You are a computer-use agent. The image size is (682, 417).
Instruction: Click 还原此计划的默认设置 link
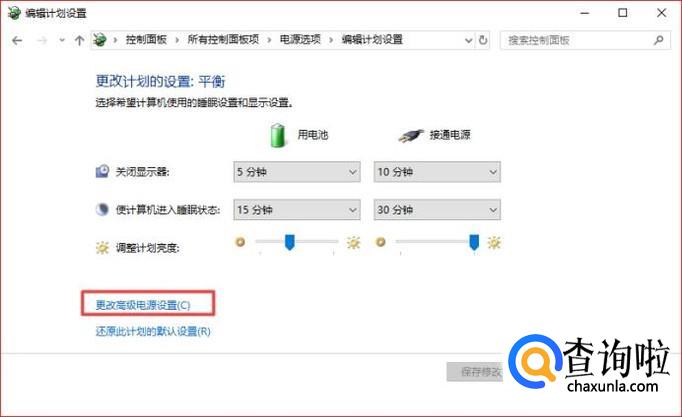153,331
